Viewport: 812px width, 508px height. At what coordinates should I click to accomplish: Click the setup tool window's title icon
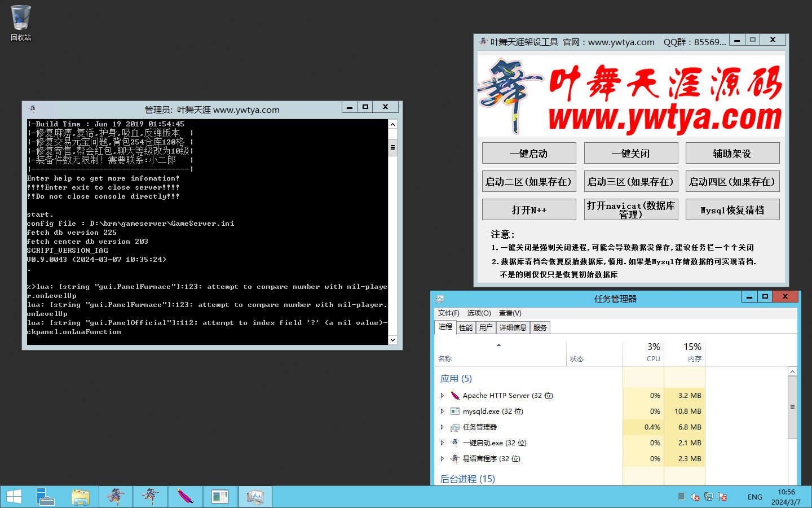point(483,41)
